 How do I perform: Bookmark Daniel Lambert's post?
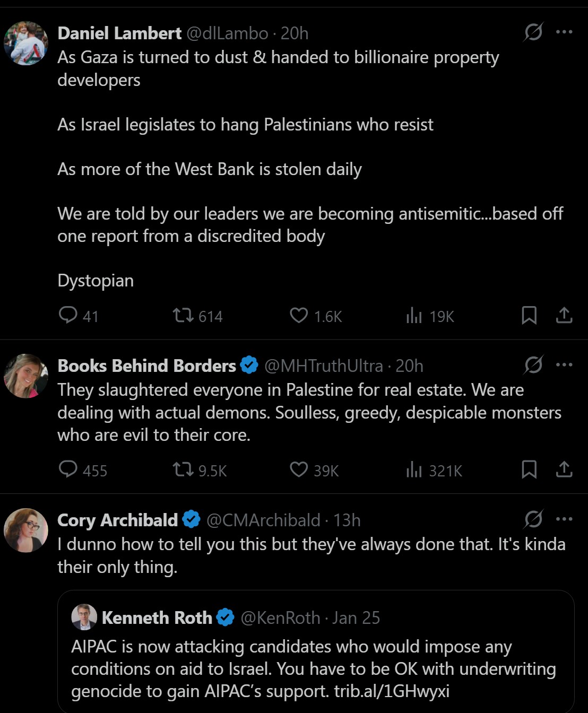point(529,316)
